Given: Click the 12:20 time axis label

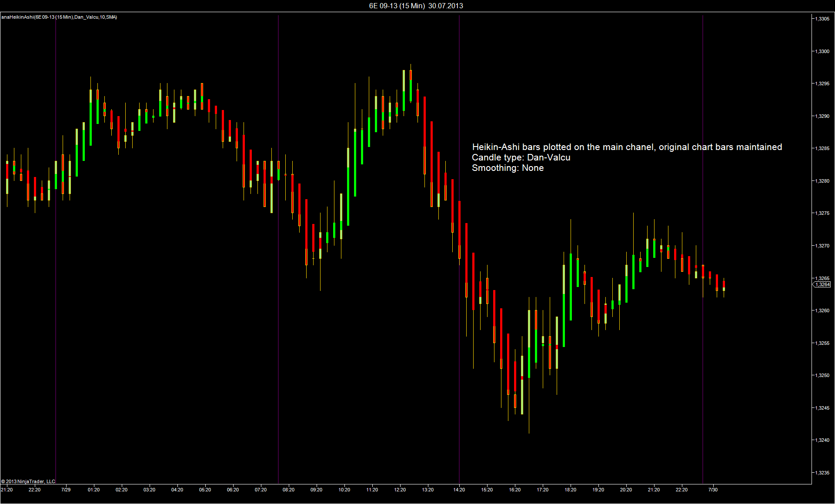Looking at the screenshot, I should coord(400,490).
